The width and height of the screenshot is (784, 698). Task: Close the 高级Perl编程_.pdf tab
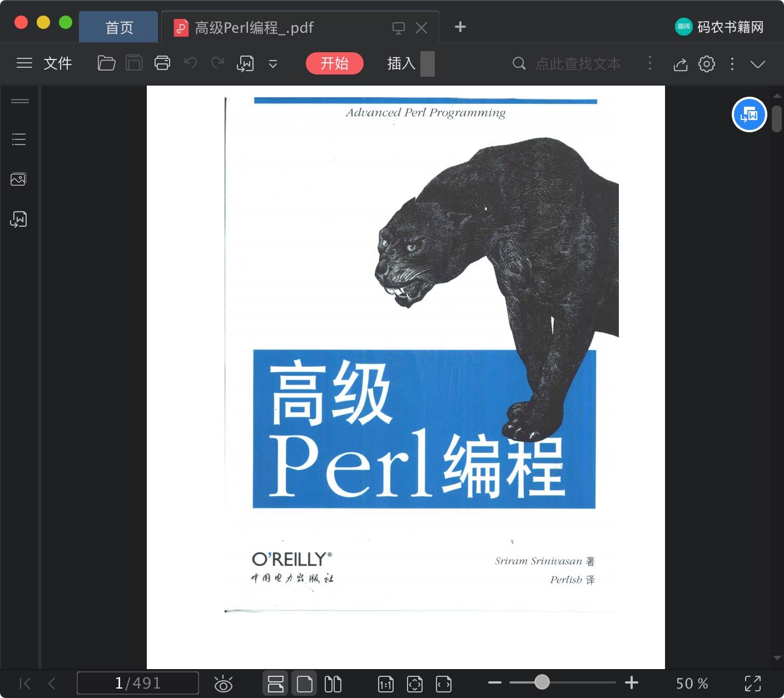click(421, 28)
